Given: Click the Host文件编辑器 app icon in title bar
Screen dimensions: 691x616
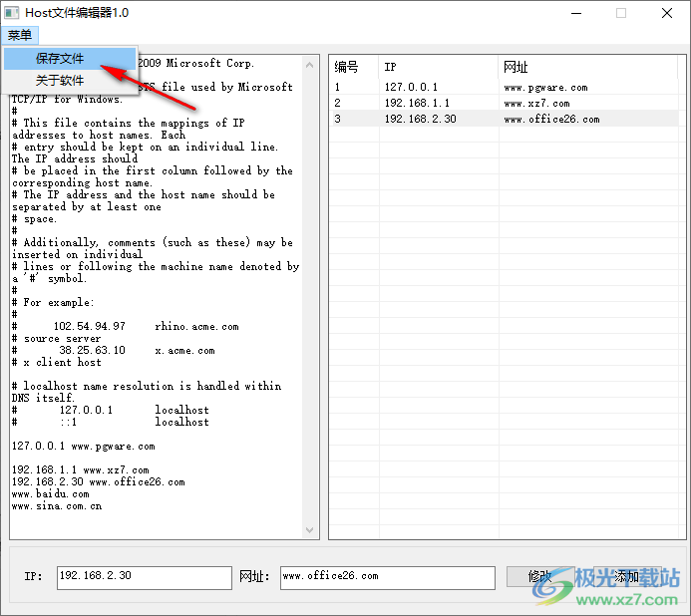Looking at the screenshot, I should pos(12,13).
